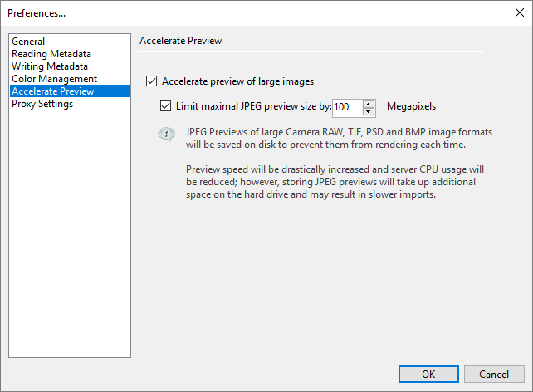The height and width of the screenshot is (392, 533).
Task: Select the Accelerate Preview category
Action: [x=53, y=91]
